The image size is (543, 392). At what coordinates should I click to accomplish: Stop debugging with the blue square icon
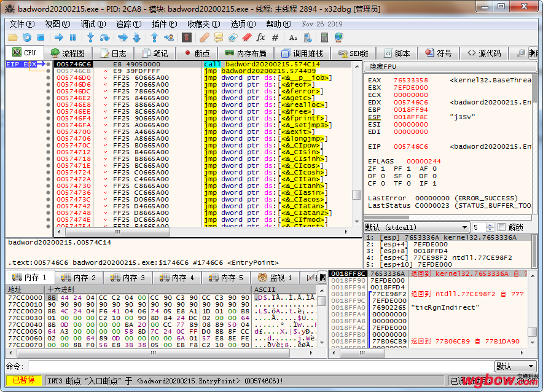41,37
